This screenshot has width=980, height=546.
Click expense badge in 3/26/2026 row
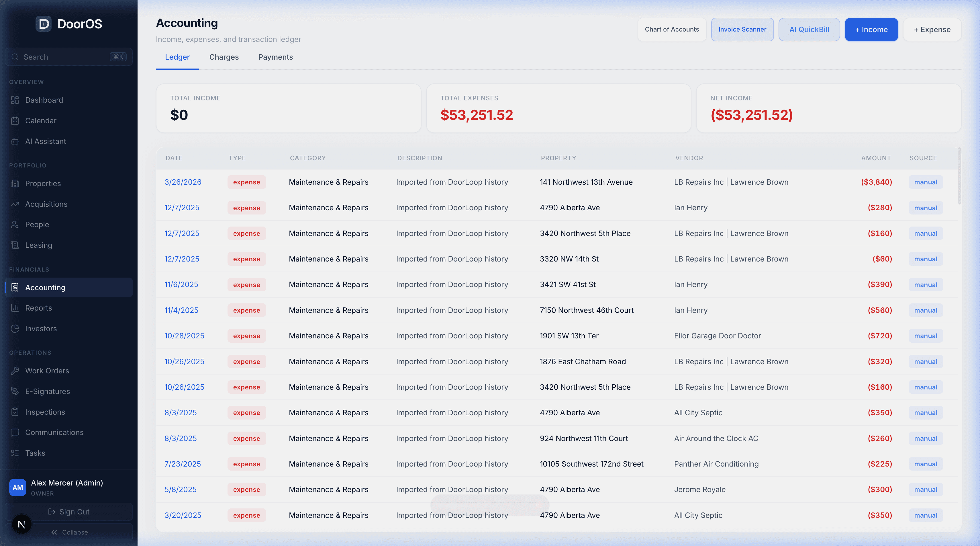246,182
